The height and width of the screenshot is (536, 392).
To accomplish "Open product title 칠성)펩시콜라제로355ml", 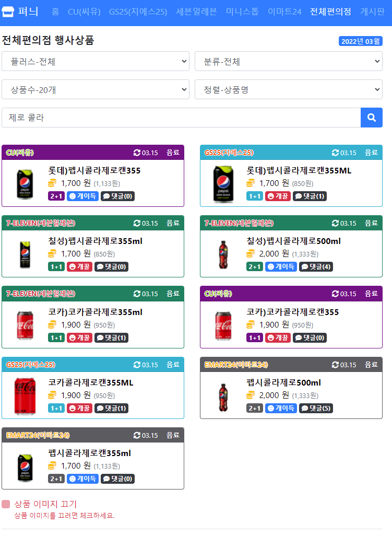I will 96,241.
